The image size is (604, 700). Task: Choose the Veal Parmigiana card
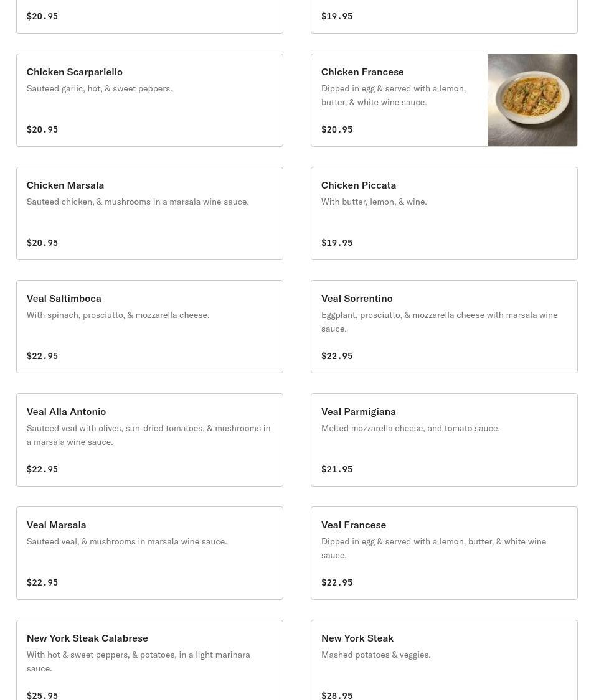coord(444,440)
